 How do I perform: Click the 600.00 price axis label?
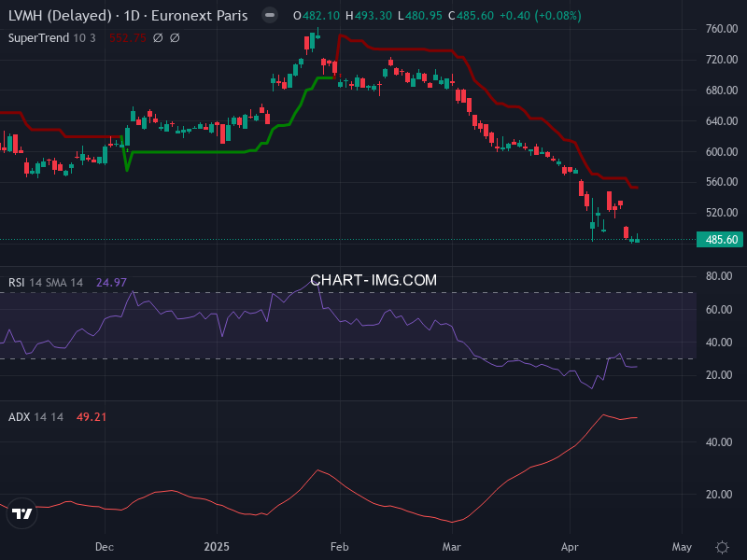click(x=721, y=152)
